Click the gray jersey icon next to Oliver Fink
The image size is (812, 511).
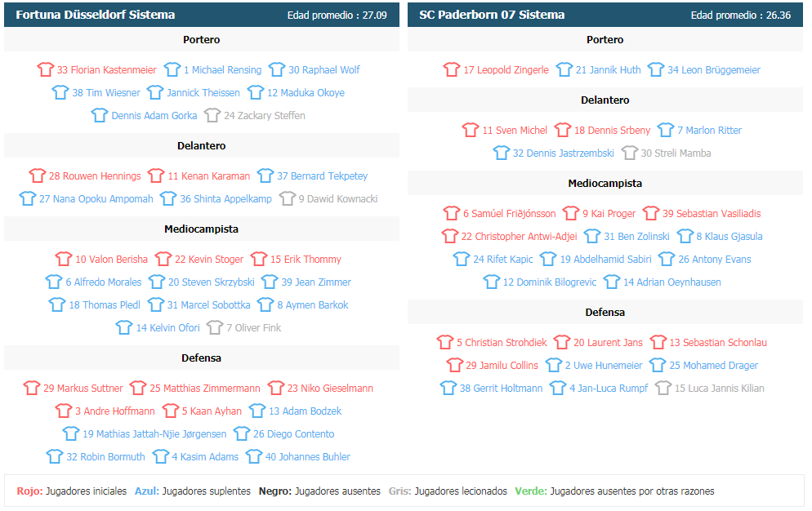click(215, 327)
